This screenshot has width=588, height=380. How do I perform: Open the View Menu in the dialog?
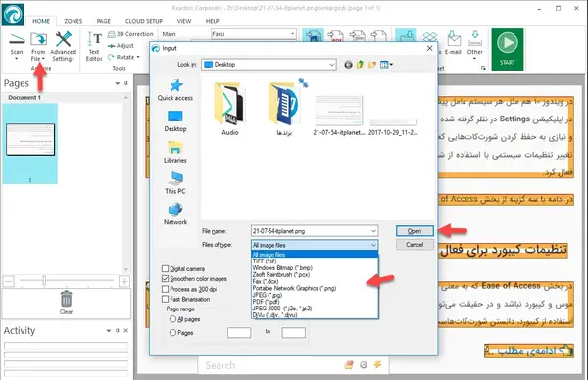click(386, 65)
